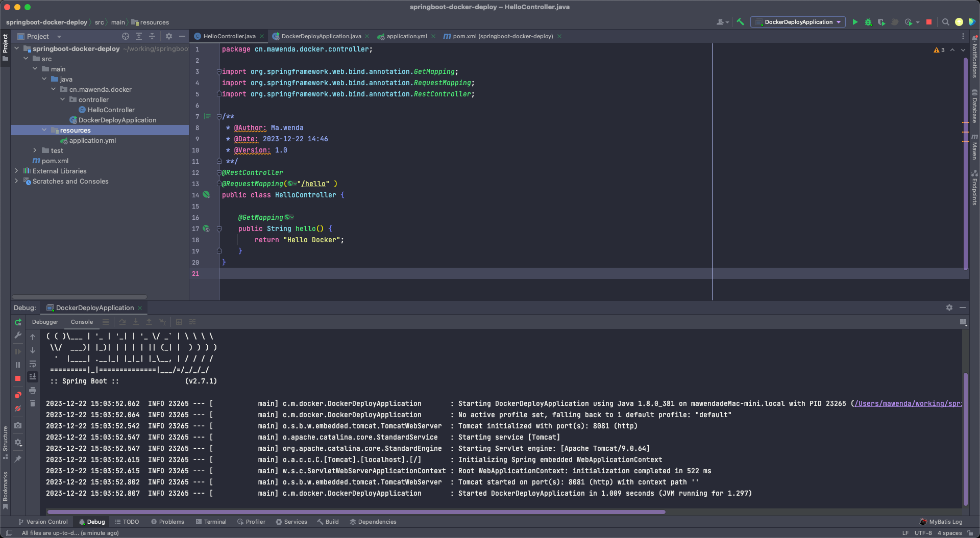Toggle Bookmarks tool window in left sidebar
980x538 pixels.
click(x=5, y=490)
